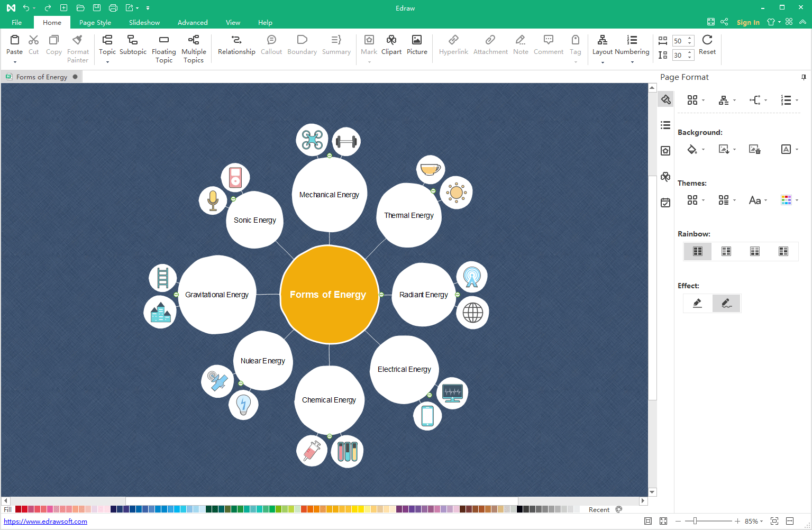Viewport: 812px width, 530px height.
Task: Insert a Floating Topic
Action: tap(163, 40)
